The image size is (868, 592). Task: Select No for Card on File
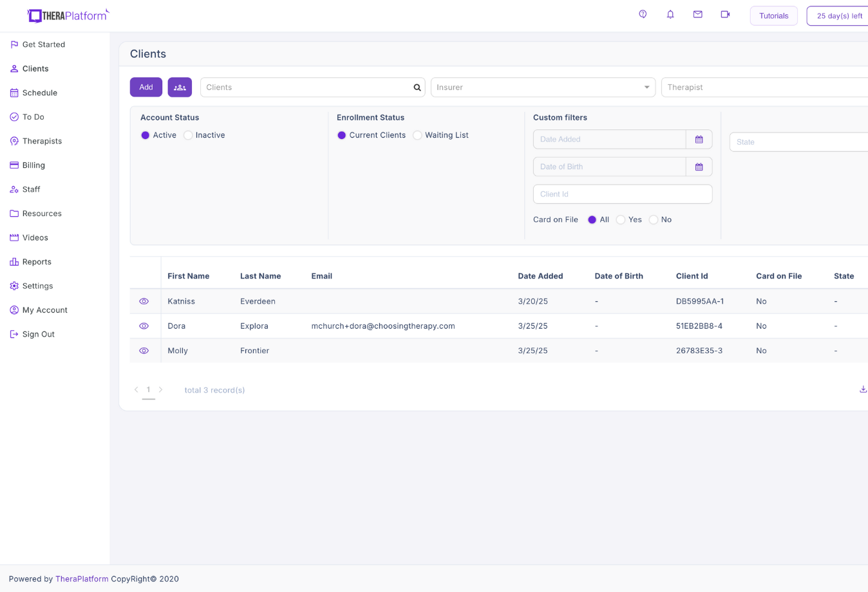654,219
